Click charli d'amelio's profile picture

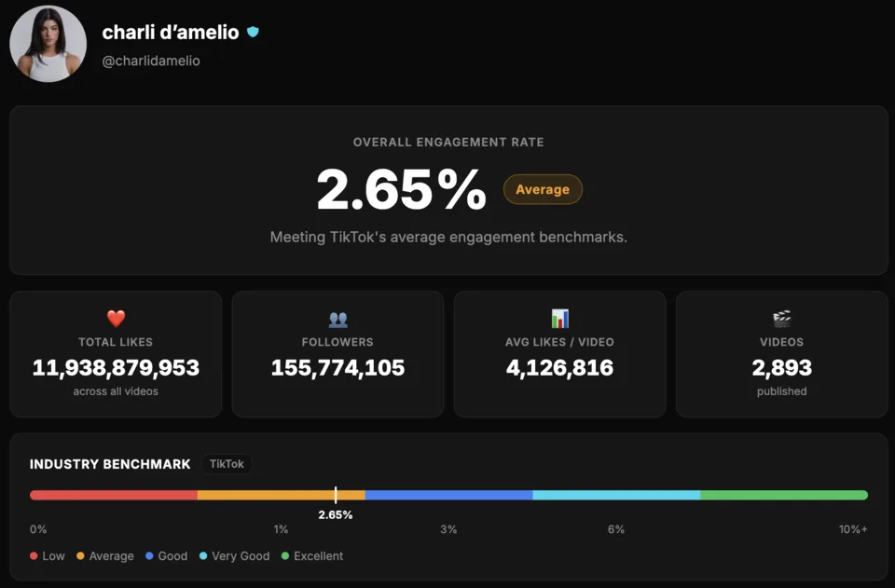coord(48,43)
